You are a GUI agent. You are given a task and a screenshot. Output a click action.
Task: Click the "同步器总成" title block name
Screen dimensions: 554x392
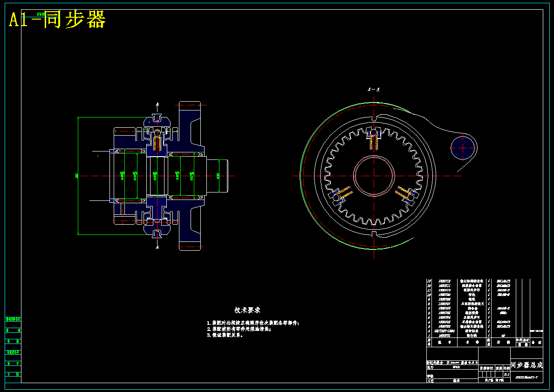(x=527, y=365)
